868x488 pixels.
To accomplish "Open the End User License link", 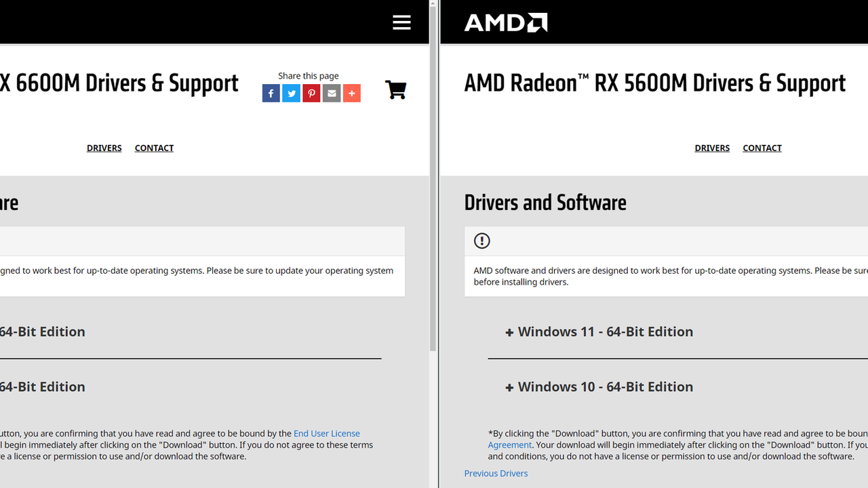I will (x=326, y=433).
